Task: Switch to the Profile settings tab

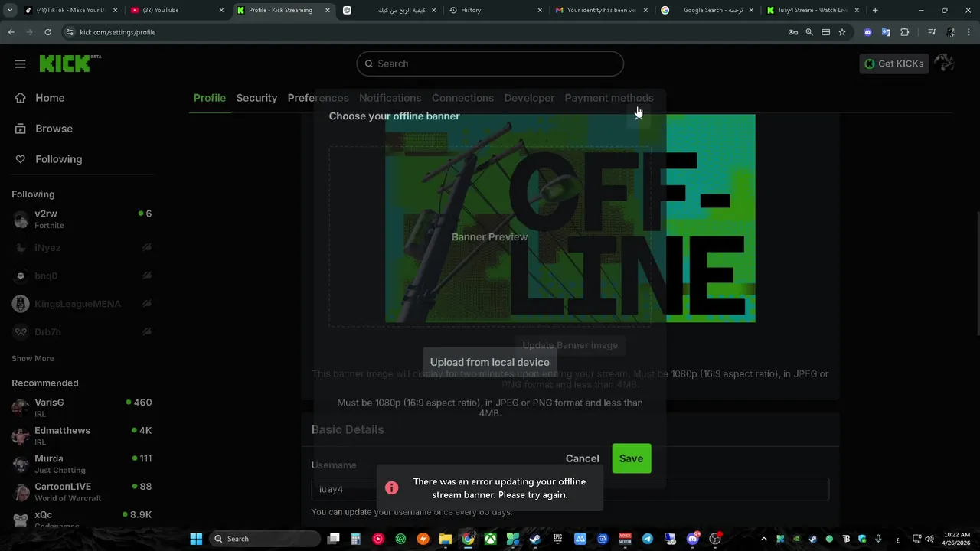Action: click(x=210, y=98)
